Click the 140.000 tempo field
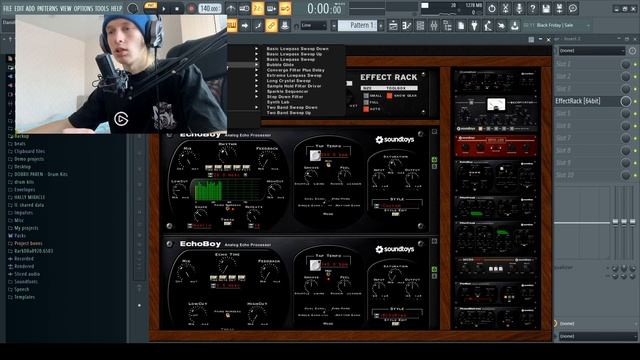Viewport: 640px width, 360px height. pos(210,9)
